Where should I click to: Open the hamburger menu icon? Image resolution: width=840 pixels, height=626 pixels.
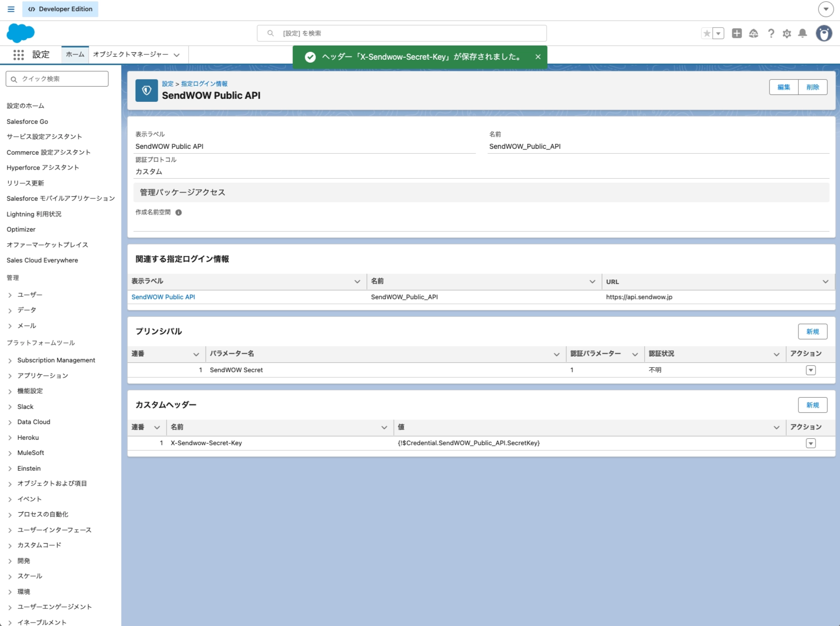pyautogui.click(x=11, y=9)
